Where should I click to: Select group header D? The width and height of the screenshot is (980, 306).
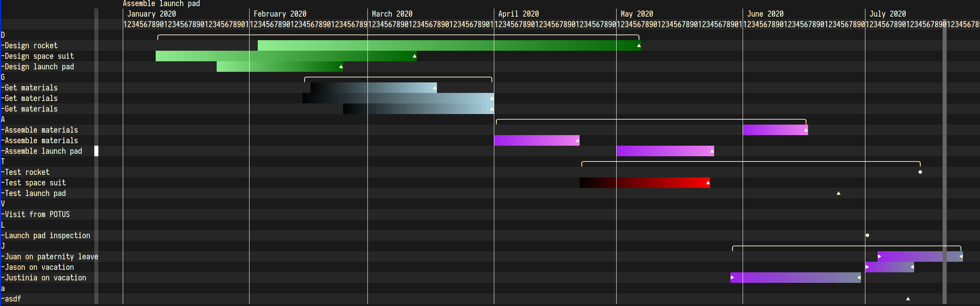(3, 35)
